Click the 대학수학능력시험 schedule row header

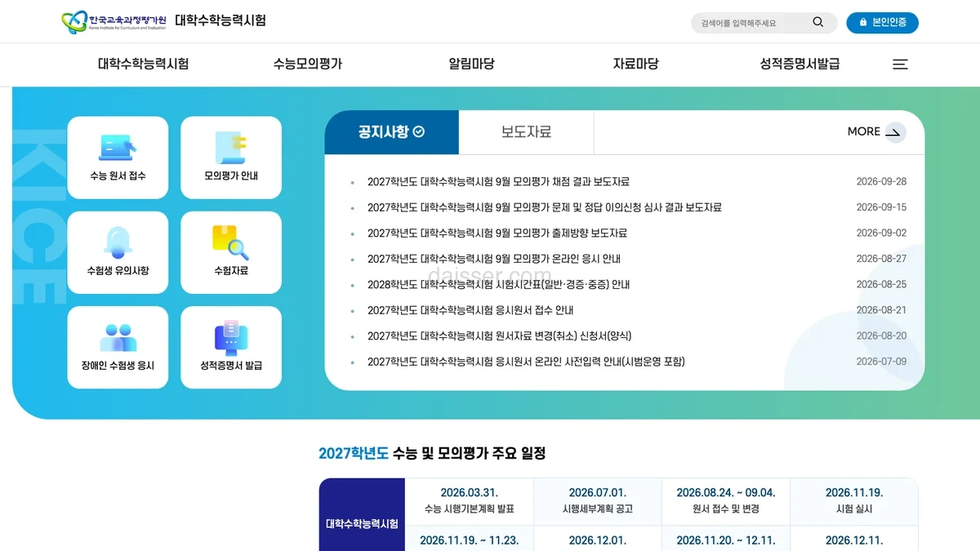362,515
